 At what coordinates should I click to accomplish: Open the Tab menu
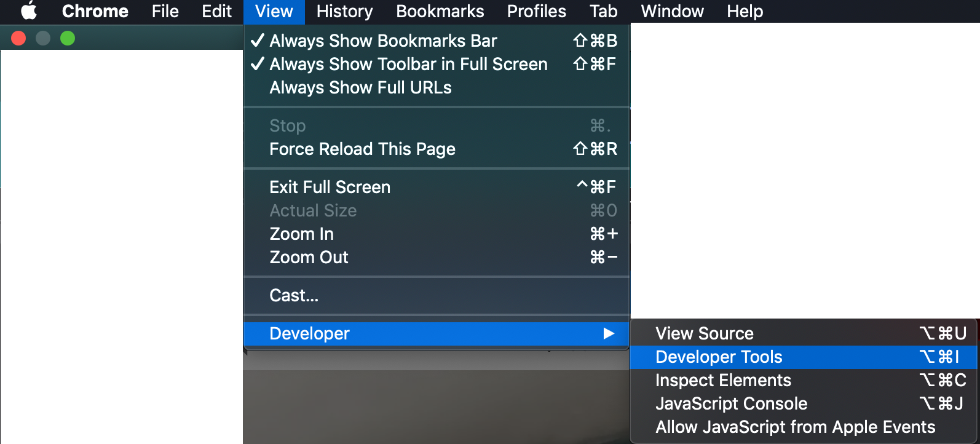click(x=604, y=11)
